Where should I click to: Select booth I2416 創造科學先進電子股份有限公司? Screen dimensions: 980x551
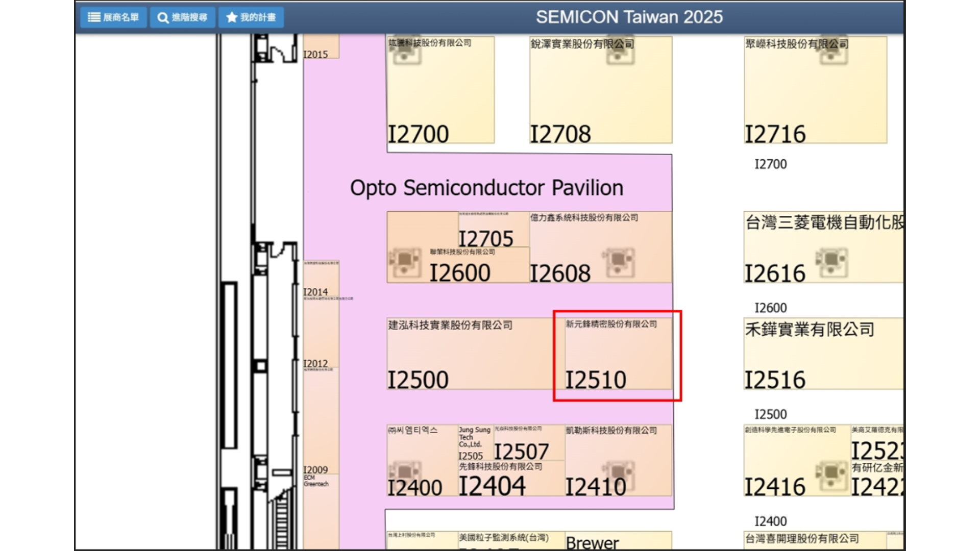pos(797,461)
